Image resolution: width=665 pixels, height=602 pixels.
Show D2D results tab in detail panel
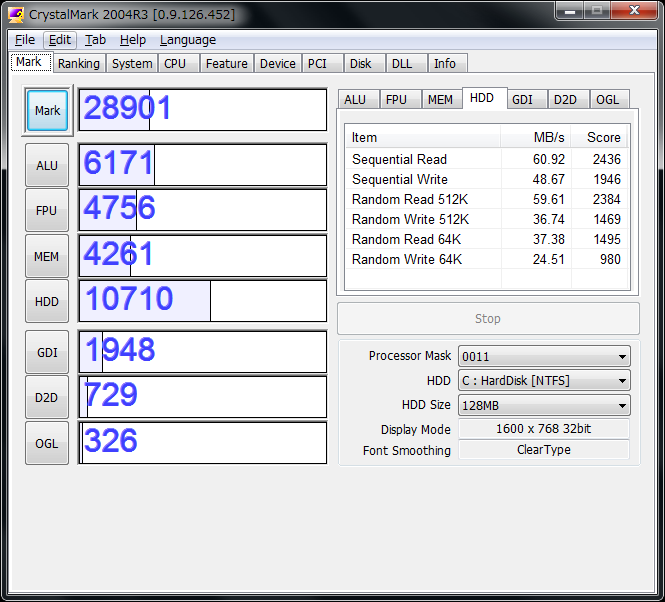[x=568, y=99]
